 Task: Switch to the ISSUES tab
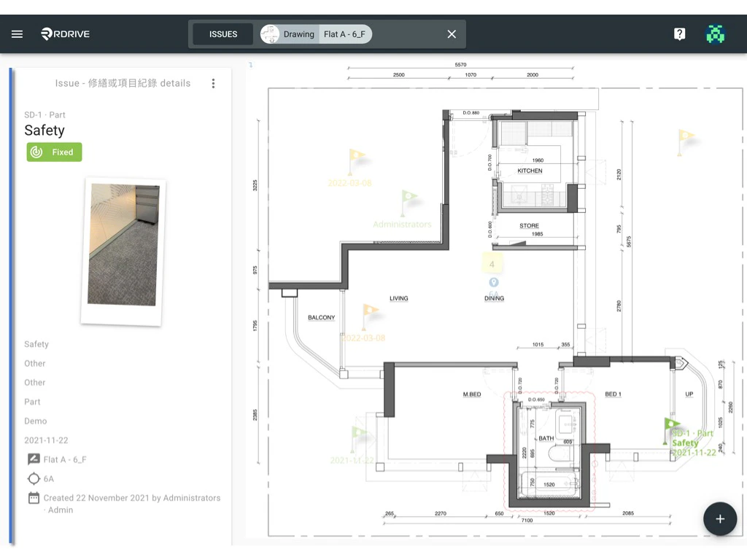(222, 34)
